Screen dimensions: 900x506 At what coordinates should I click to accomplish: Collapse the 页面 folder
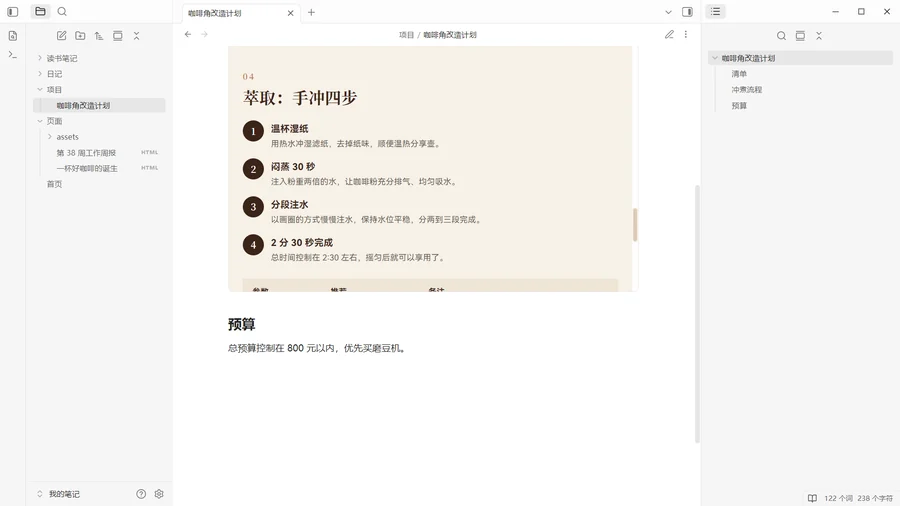tap(40, 121)
